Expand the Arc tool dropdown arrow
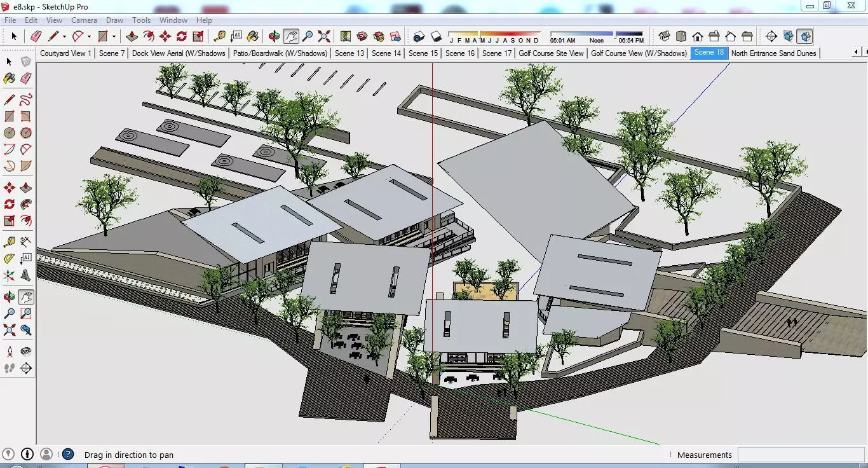The image size is (868, 468). pyautogui.click(x=89, y=37)
